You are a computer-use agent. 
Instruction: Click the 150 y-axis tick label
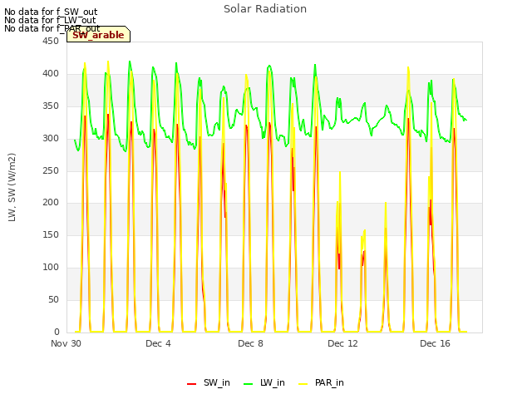click(x=51, y=234)
